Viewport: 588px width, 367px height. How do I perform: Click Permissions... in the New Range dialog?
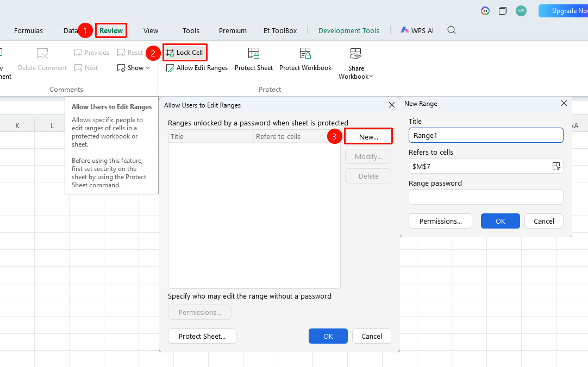click(x=441, y=221)
